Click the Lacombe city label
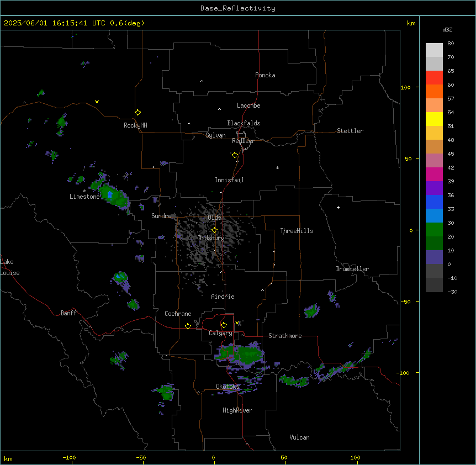This screenshot has height=465, width=476. tap(248, 105)
